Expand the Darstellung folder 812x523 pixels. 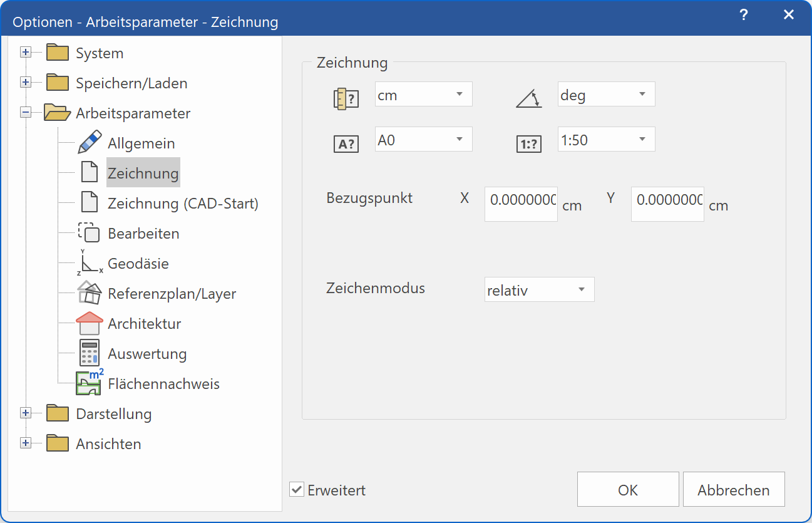pyautogui.click(x=26, y=413)
